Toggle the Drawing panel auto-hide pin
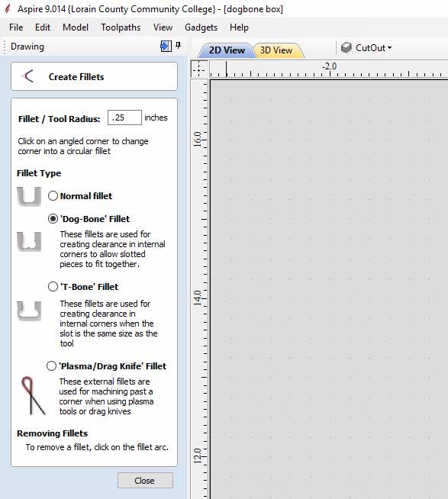448x499 pixels. pos(179,46)
